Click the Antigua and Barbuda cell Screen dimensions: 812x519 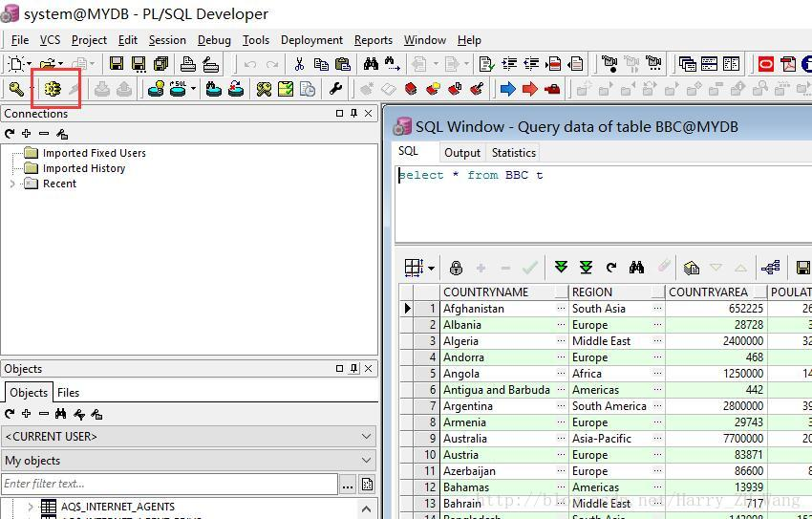coord(497,390)
